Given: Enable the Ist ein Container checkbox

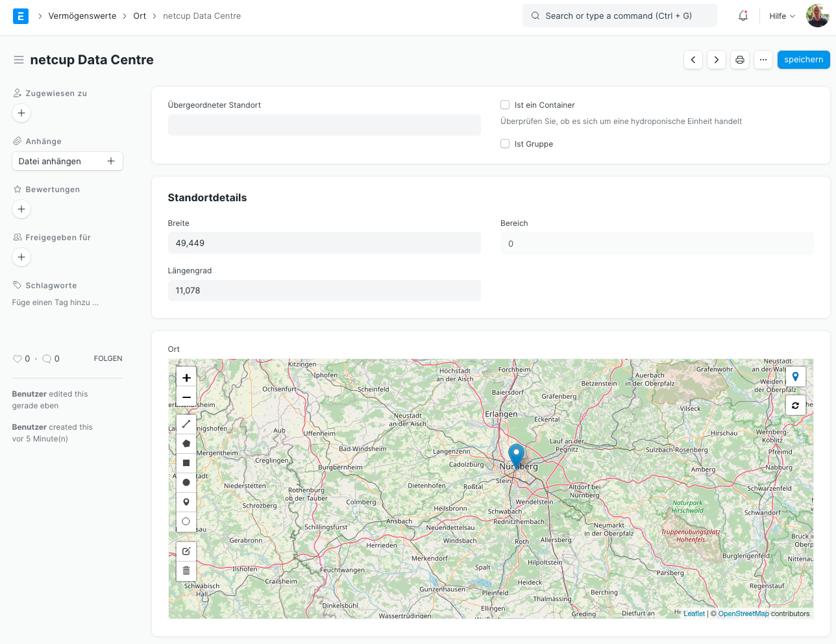Looking at the screenshot, I should 505,105.
